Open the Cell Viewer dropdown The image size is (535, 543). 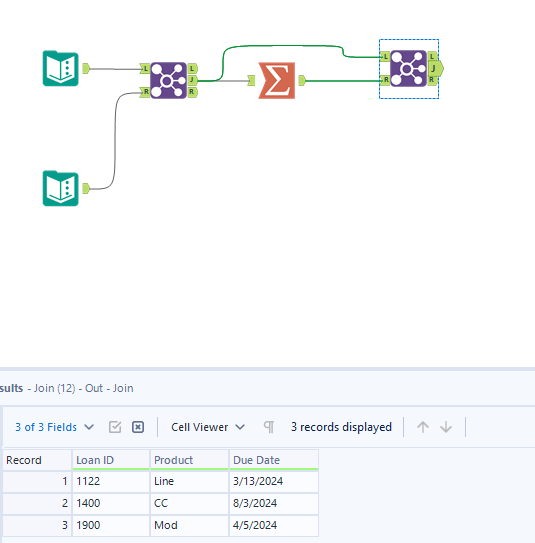pos(208,427)
